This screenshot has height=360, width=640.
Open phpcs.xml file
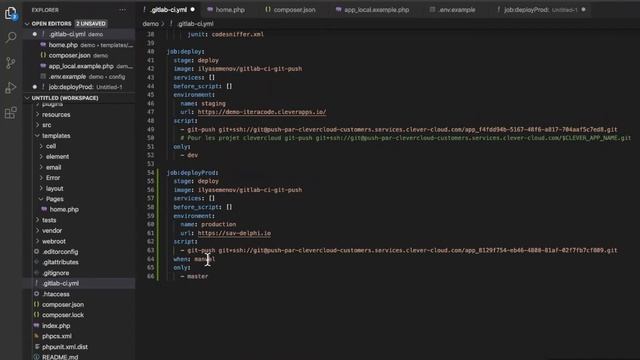(56, 336)
